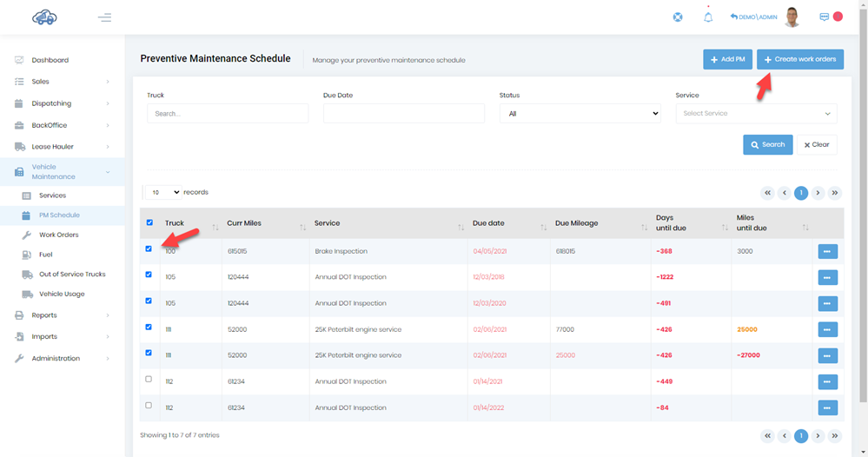Check truck 112 due 01/14/2021 row
The width and height of the screenshot is (868, 457).
(149, 379)
